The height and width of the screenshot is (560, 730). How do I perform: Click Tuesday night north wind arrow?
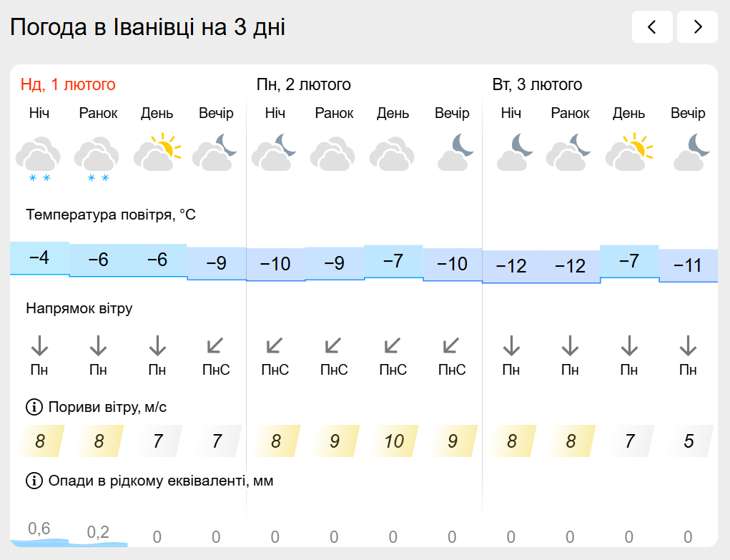coord(510,347)
